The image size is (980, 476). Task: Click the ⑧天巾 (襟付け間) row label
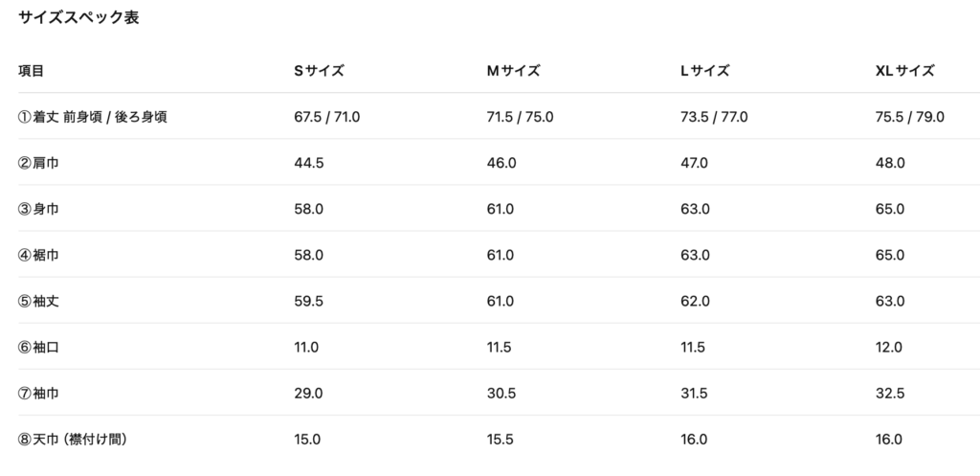[x=73, y=440]
